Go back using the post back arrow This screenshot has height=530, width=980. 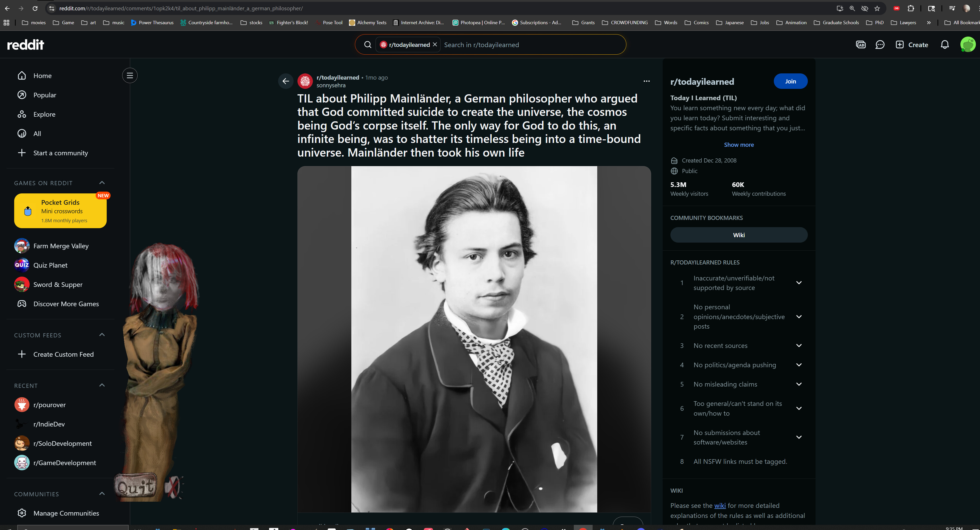[286, 81]
